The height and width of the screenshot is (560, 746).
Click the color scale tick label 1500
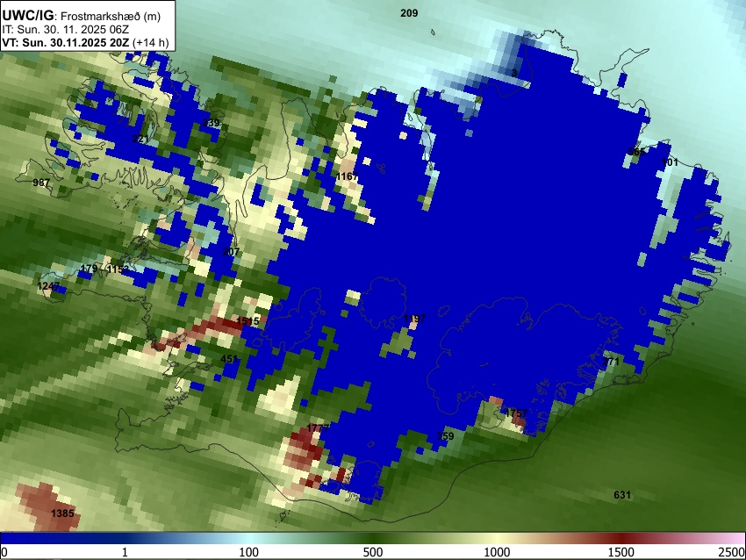[620, 552]
